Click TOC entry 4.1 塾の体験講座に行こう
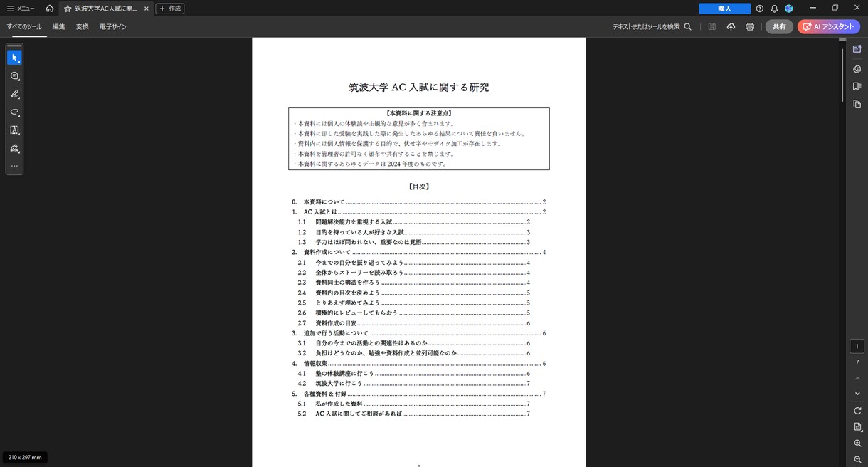The image size is (868, 467). [414, 374]
